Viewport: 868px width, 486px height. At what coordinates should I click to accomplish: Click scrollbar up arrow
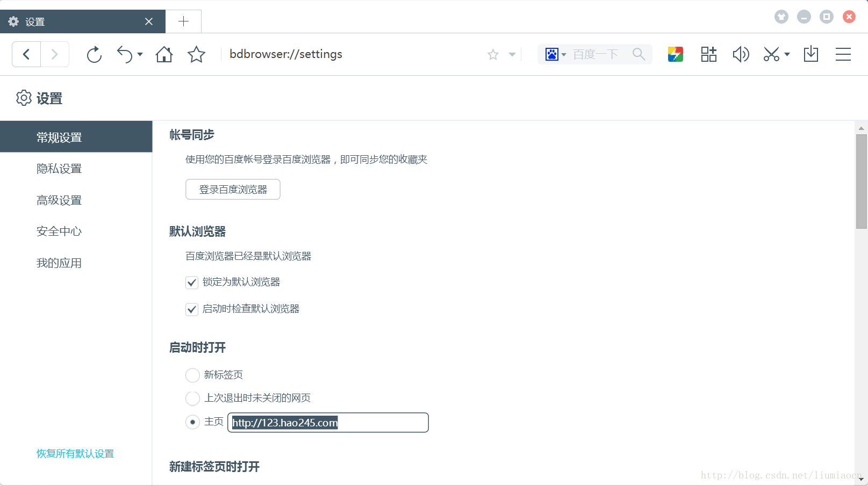pyautogui.click(x=862, y=128)
